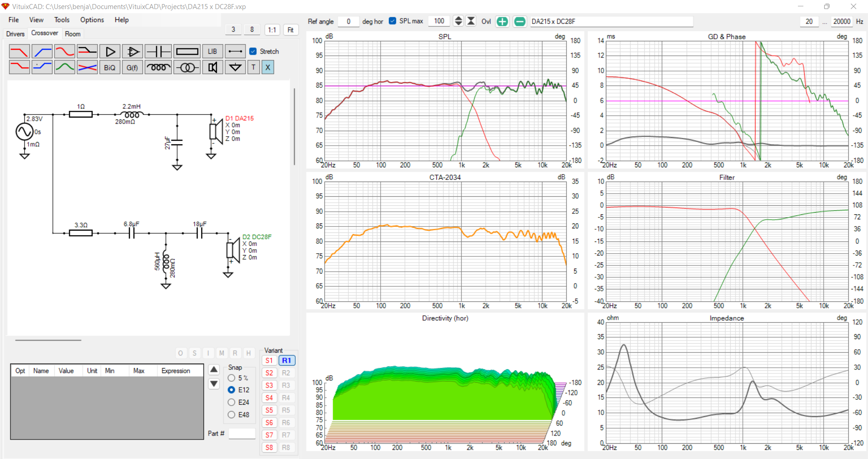Add an operational amplifier component
The image size is (868, 459).
tap(132, 52)
